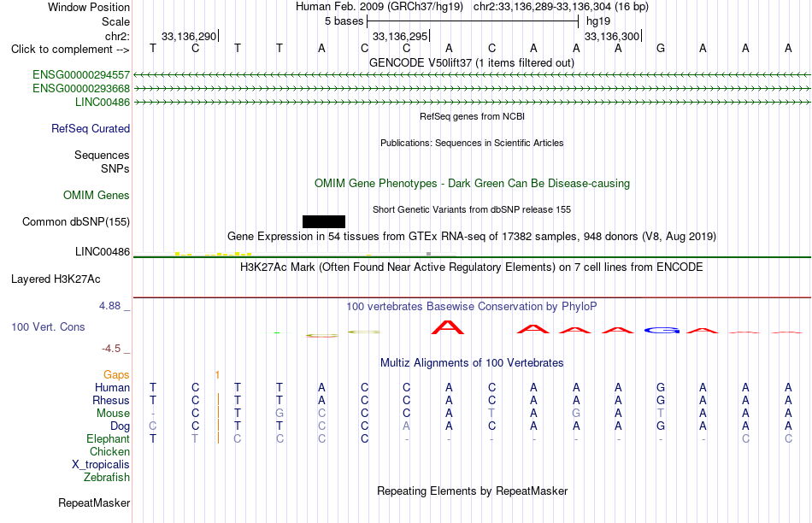Select the Rhesus alignment row label
The image size is (812, 523).
click(111, 400)
